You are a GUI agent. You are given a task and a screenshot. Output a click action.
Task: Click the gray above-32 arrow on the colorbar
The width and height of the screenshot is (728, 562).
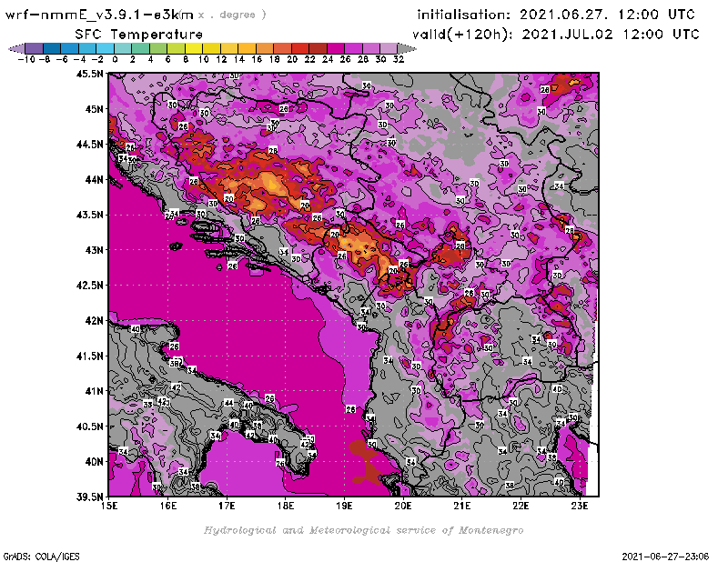pyautogui.click(x=407, y=48)
